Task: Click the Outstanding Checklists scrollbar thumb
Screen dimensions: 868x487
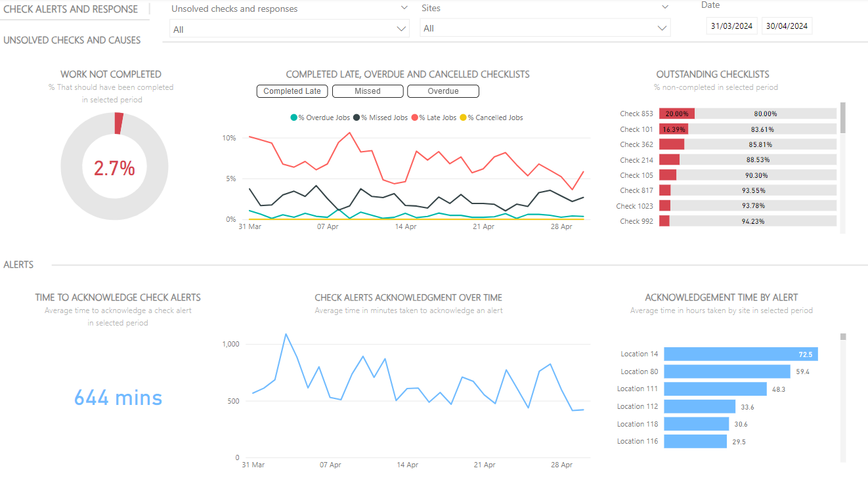Action: pyautogui.click(x=843, y=118)
